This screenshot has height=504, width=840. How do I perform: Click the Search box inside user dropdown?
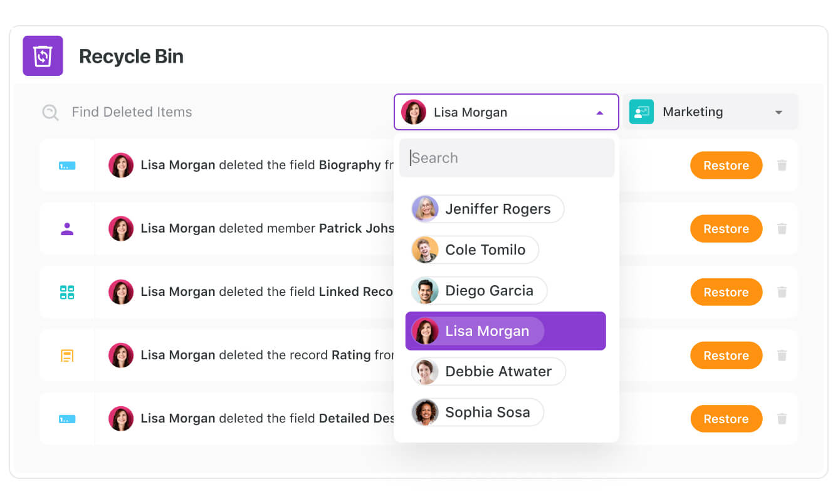click(x=507, y=158)
